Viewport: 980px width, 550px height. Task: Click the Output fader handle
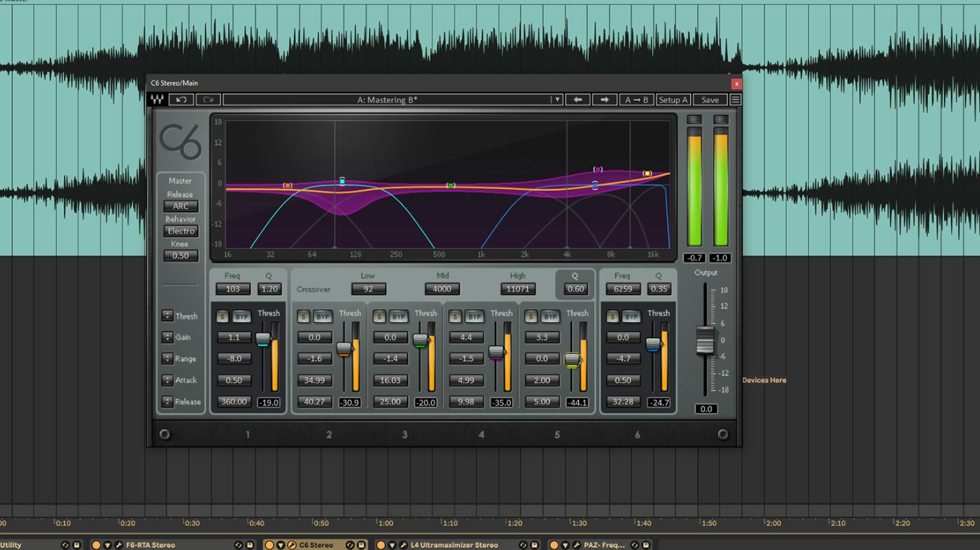point(705,340)
